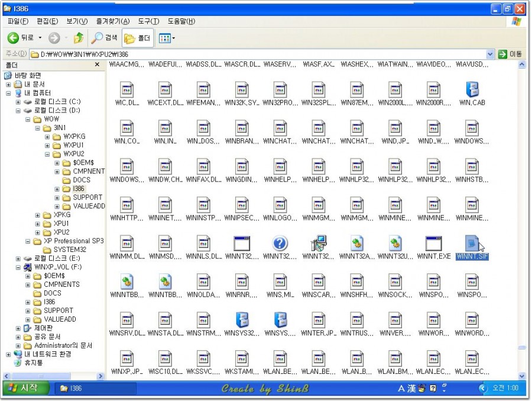Click the 시작 Start button
The image size is (532, 401).
25,388
